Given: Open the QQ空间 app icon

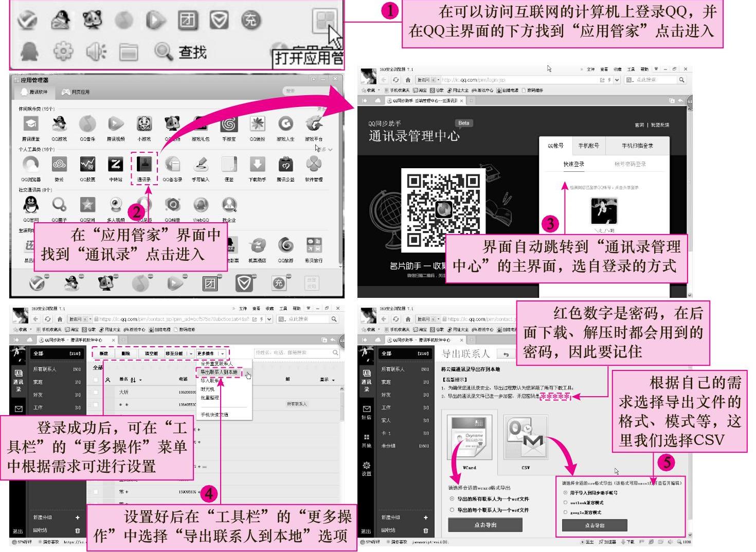Looking at the screenshot, I should pos(87,205).
